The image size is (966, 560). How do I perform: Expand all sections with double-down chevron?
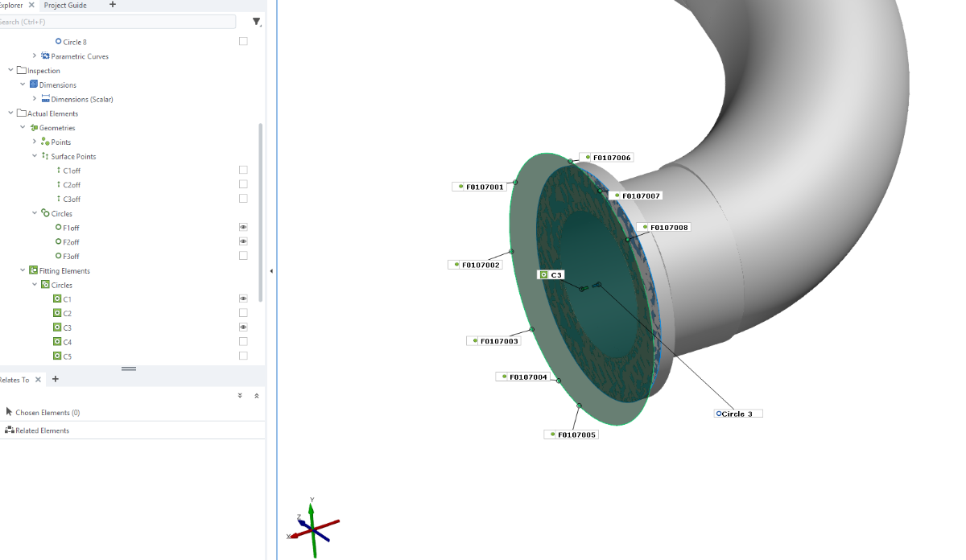pyautogui.click(x=240, y=396)
